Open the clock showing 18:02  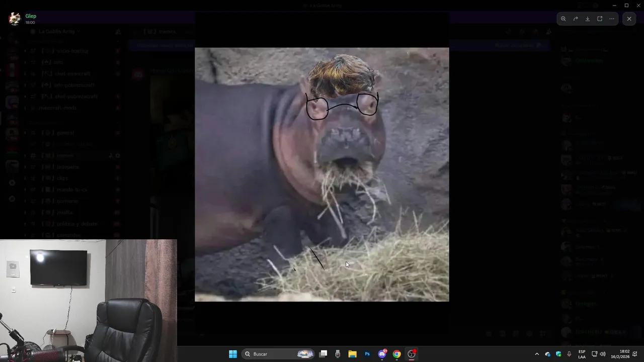click(x=620, y=354)
